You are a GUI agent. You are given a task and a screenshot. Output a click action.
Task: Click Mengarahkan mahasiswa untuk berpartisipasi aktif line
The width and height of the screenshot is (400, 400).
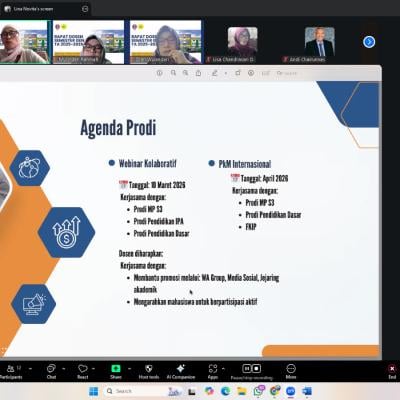pyautogui.click(x=195, y=302)
